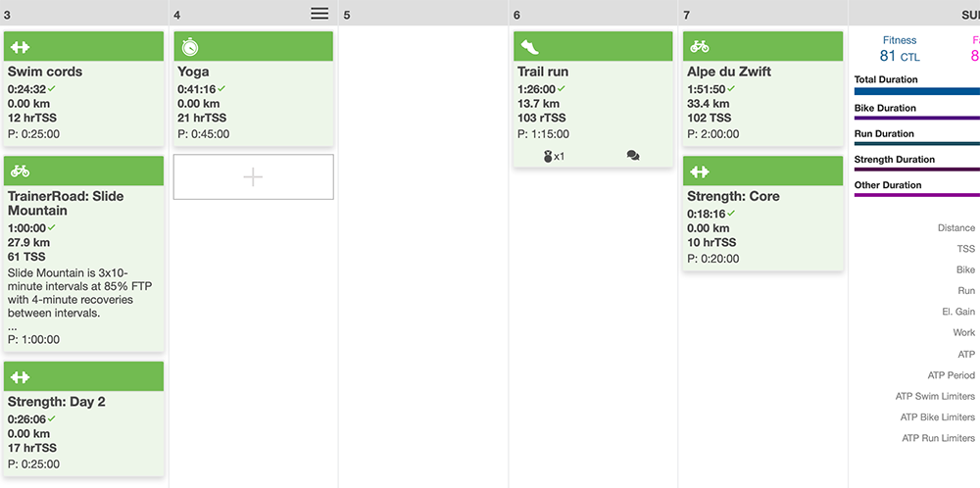
Task: Open the day 4 hamburger menu
Action: pyautogui.click(x=319, y=13)
